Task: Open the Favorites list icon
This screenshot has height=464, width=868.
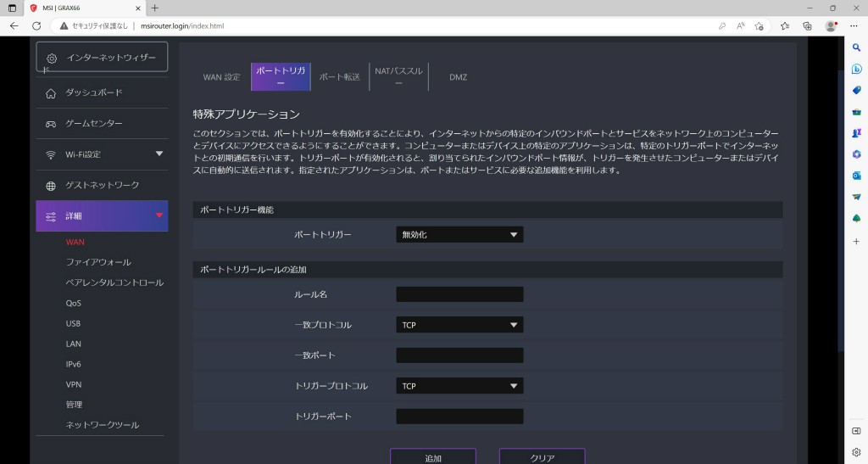Action: click(x=785, y=26)
